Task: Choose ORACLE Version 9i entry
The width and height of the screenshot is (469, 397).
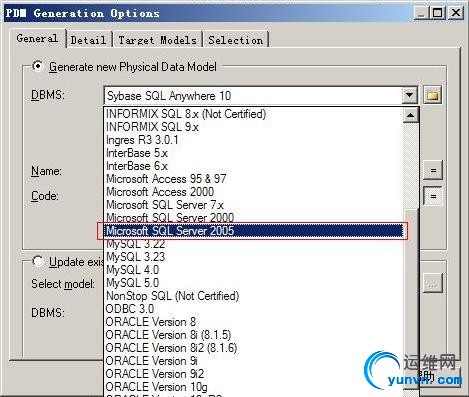Action: coord(254,361)
